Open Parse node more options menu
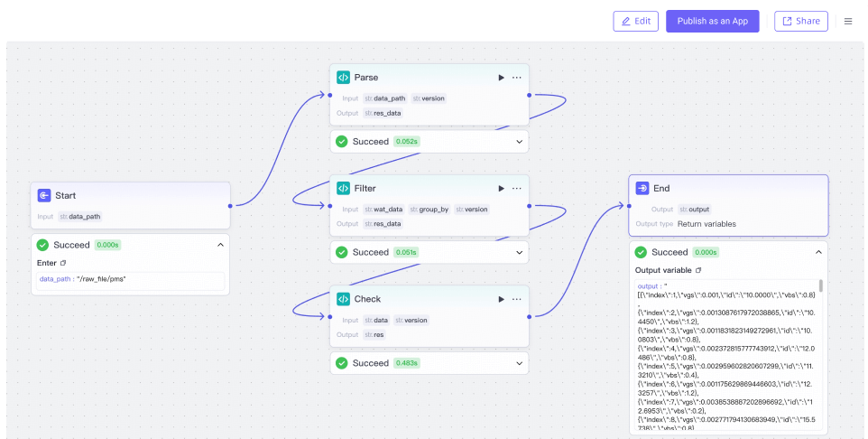The image size is (868, 439). coord(517,78)
